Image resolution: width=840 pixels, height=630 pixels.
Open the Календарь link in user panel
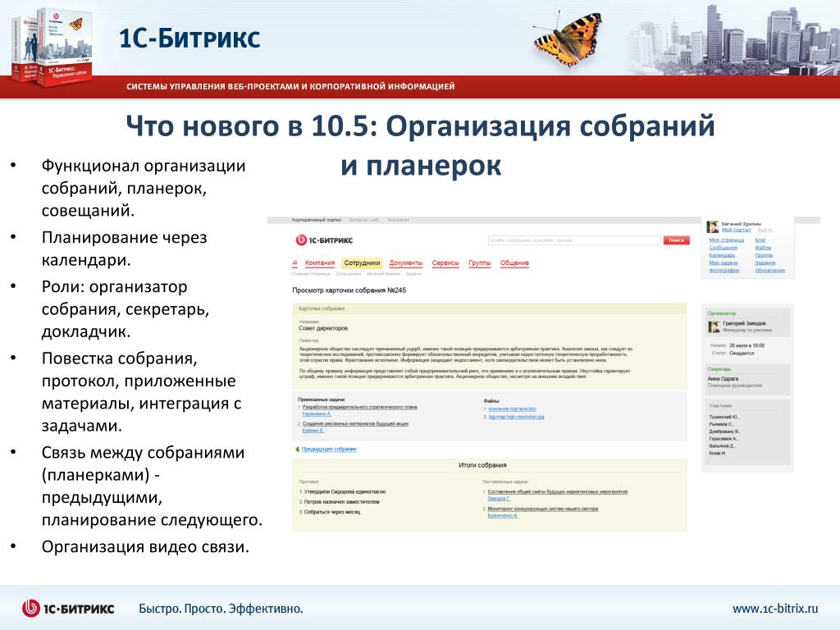coord(722,255)
